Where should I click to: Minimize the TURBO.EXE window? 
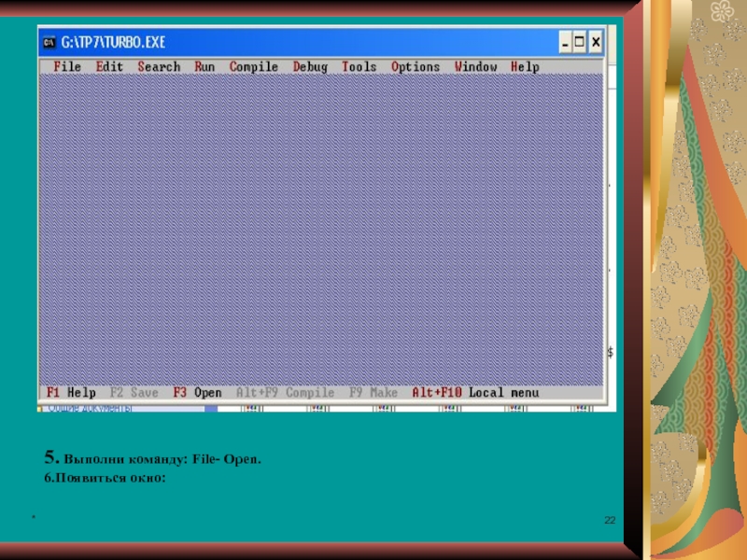[565, 42]
